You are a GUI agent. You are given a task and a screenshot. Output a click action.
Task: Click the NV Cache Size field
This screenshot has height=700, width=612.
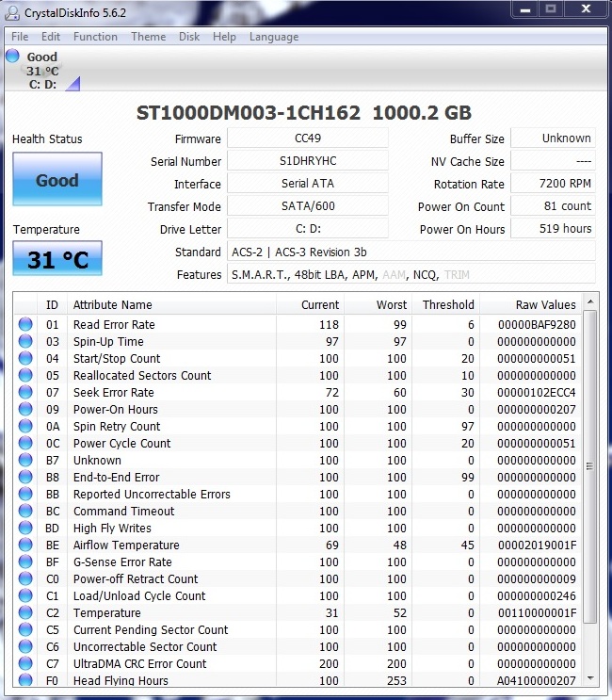[553, 161]
